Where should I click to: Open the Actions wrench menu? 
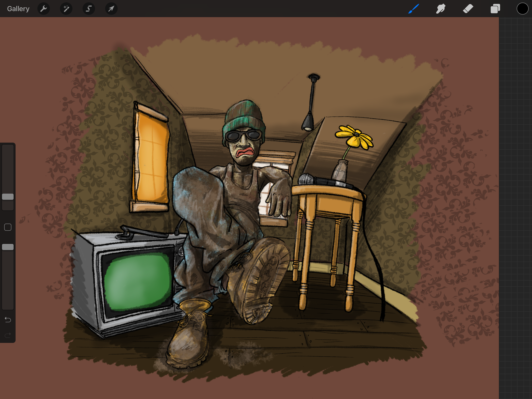[x=44, y=9]
